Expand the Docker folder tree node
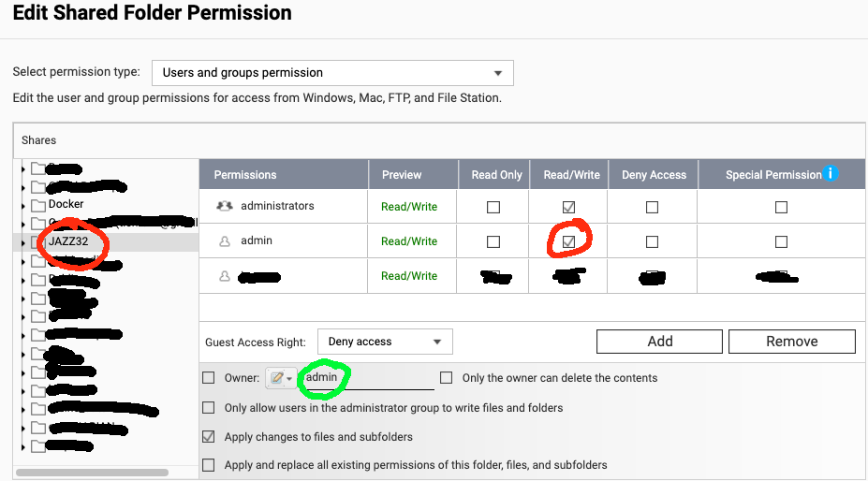 pos(23,204)
